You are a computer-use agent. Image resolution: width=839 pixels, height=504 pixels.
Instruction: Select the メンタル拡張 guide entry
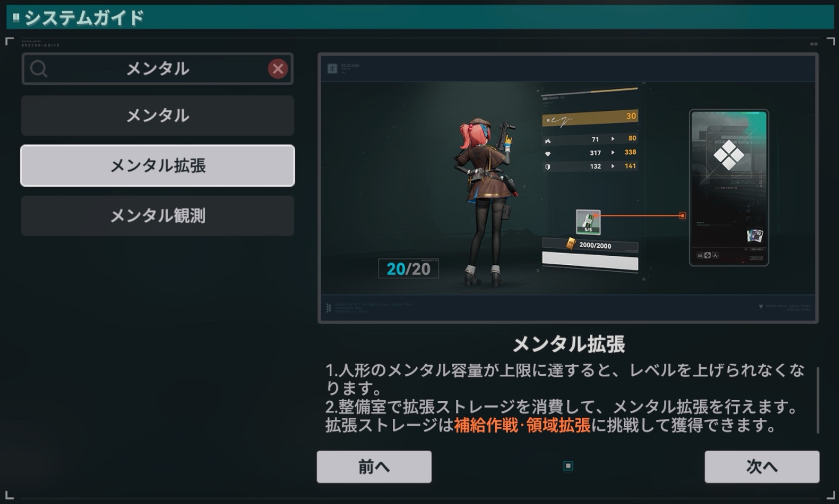tap(157, 165)
